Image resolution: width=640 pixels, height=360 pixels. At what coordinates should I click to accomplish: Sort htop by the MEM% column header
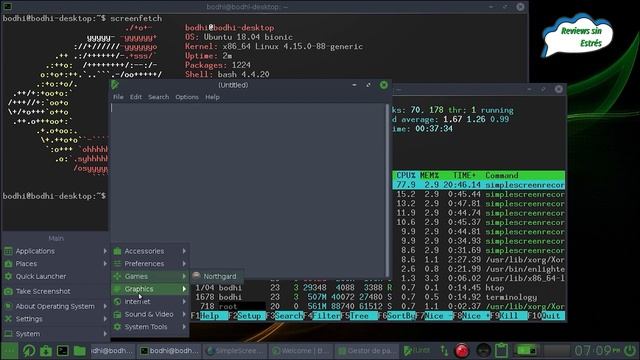(429, 176)
